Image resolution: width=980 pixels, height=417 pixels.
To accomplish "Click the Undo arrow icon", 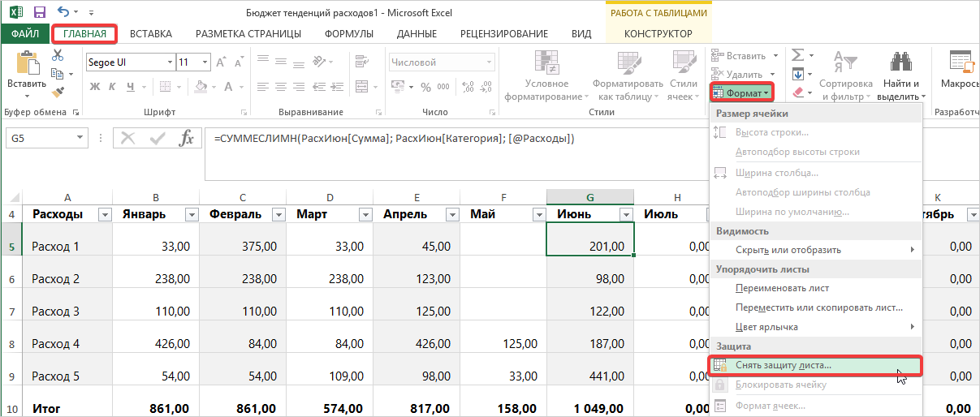I will 63,12.
